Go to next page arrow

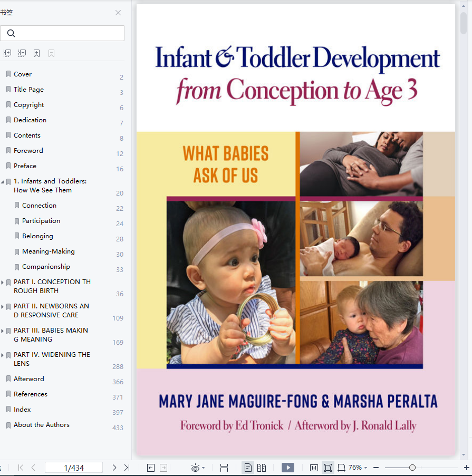point(114,468)
